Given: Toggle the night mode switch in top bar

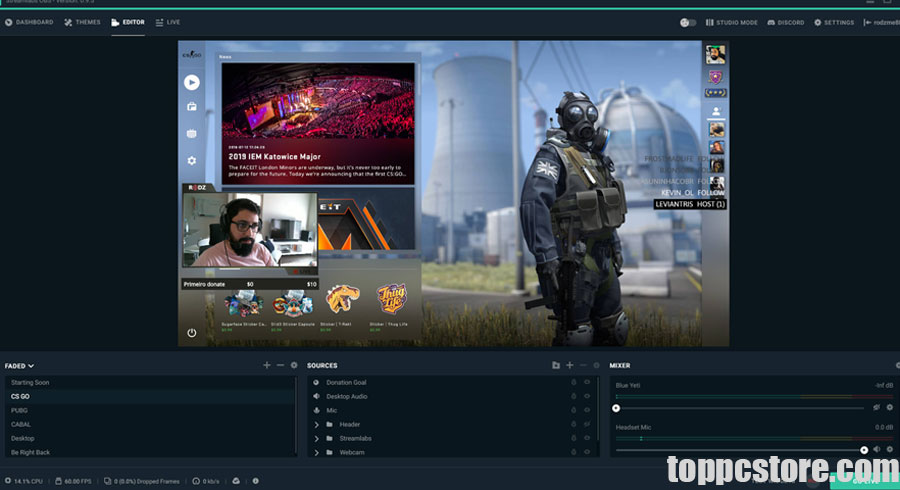Looking at the screenshot, I should point(688,22).
